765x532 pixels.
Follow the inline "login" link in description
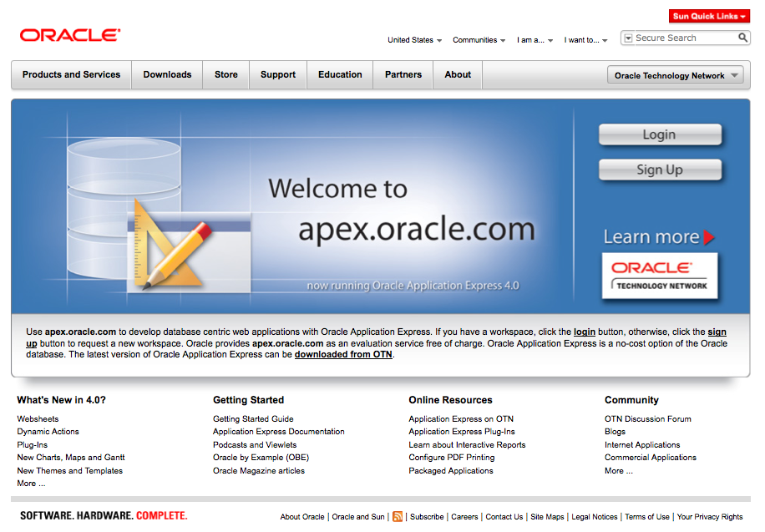tap(585, 332)
